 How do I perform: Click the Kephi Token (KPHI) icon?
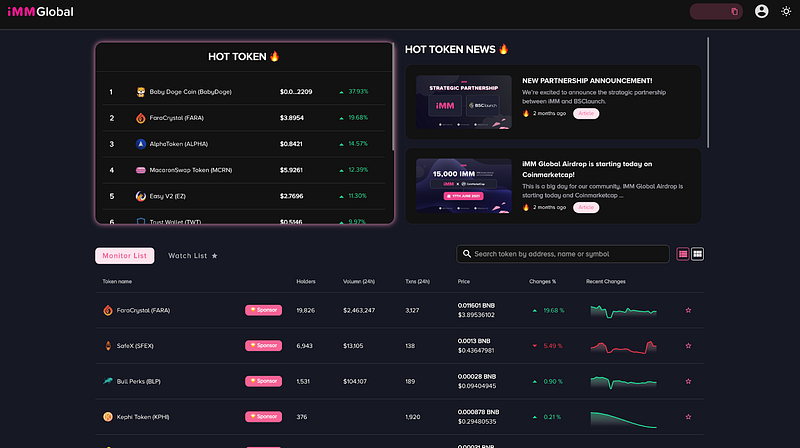pos(108,417)
